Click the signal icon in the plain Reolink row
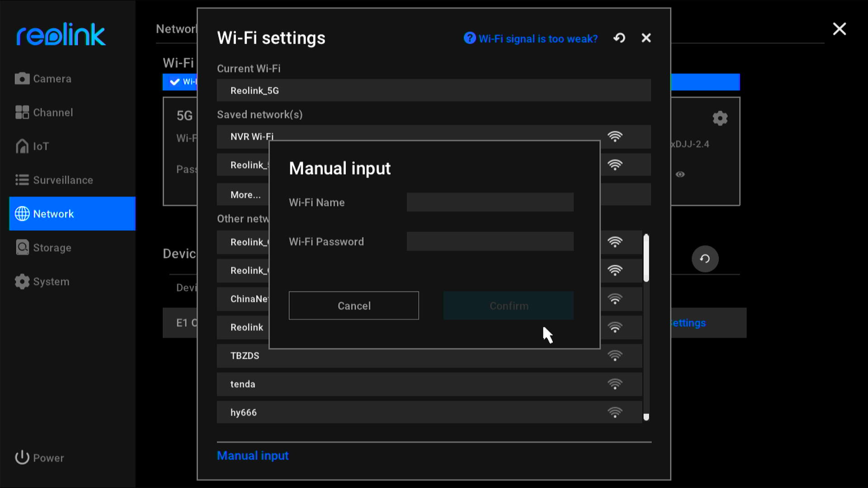The height and width of the screenshot is (488, 868). (x=615, y=328)
